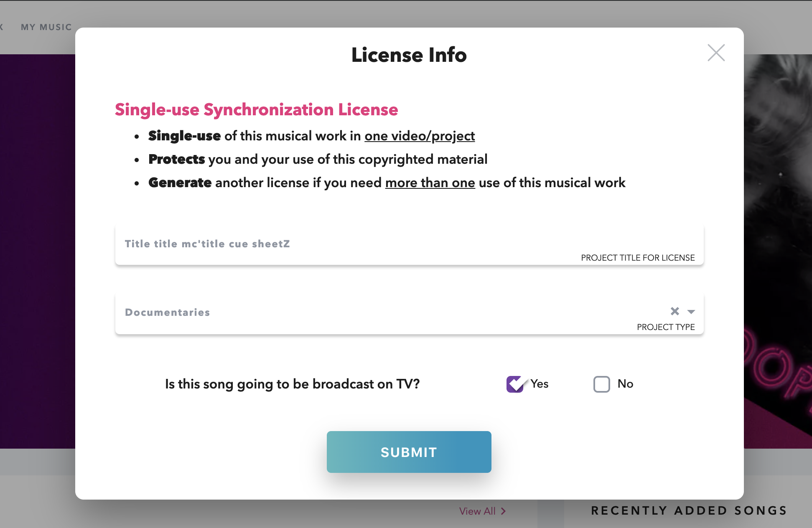Click the chevron arrow beside View All
The height and width of the screenshot is (528, 812).
pos(504,511)
